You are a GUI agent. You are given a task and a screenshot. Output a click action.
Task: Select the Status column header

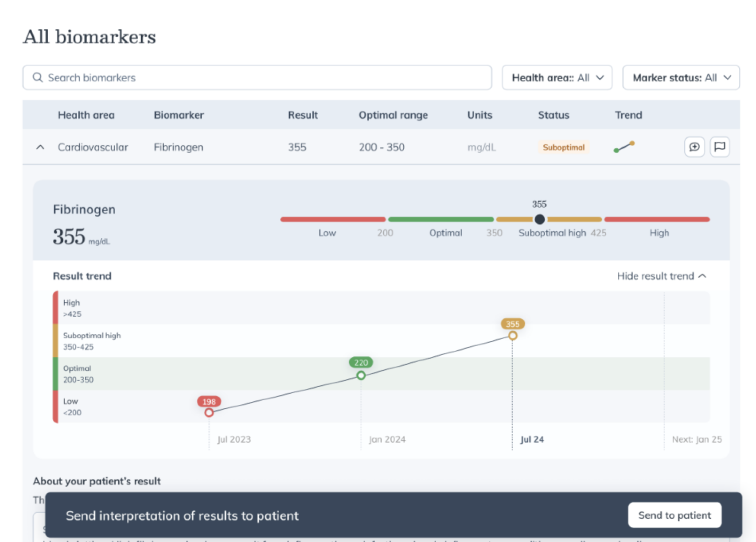click(553, 115)
